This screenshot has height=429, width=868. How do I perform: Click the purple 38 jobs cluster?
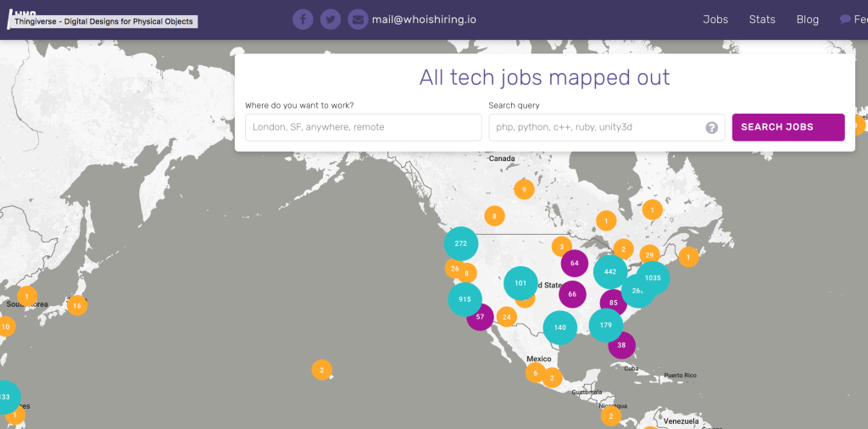622,345
